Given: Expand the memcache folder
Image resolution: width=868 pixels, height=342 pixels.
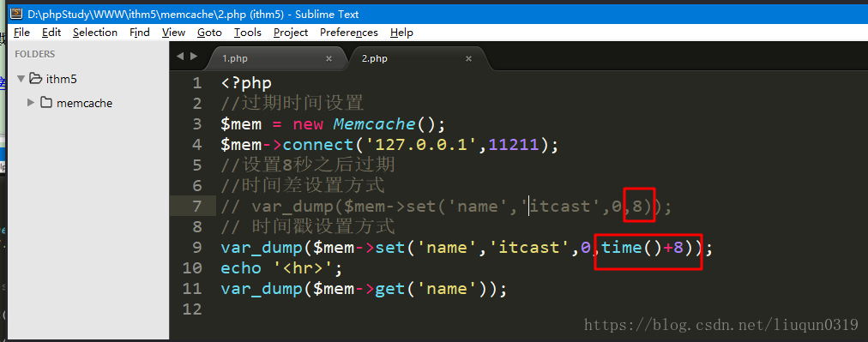Looking at the screenshot, I should [x=31, y=102].
